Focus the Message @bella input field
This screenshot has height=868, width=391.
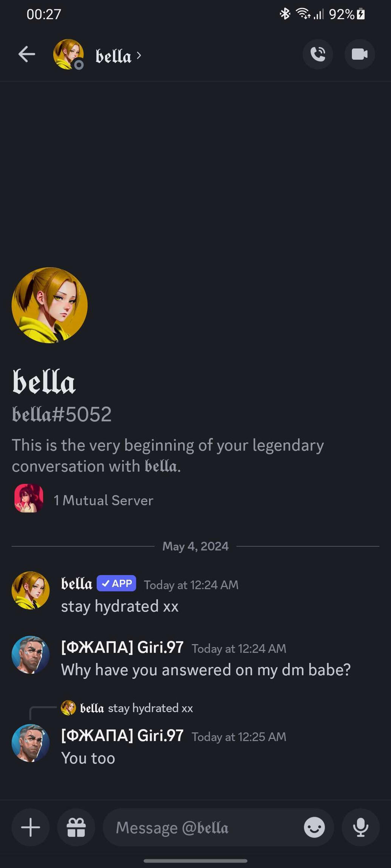click(204, 827)
